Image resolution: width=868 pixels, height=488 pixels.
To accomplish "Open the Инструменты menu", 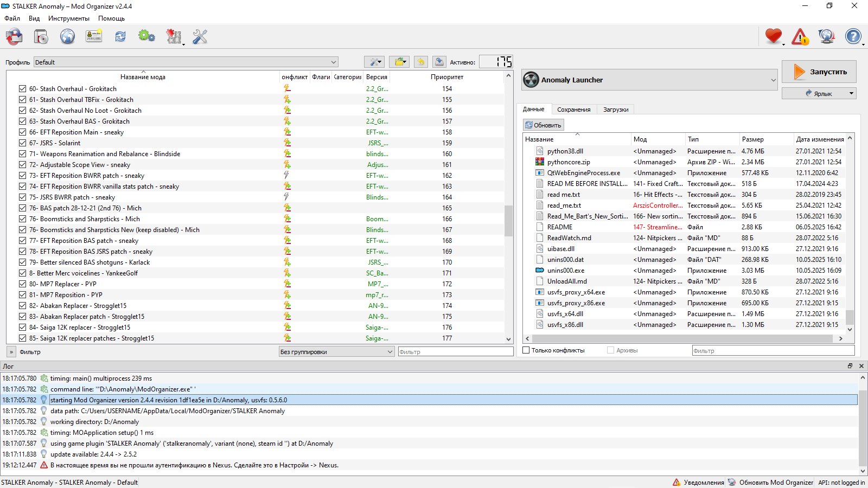I will [x=69, y=18].
